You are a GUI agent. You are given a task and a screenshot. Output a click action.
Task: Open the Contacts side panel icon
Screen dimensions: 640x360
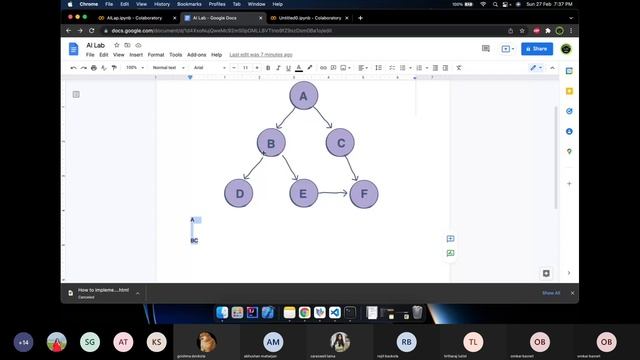coord(569,131)
